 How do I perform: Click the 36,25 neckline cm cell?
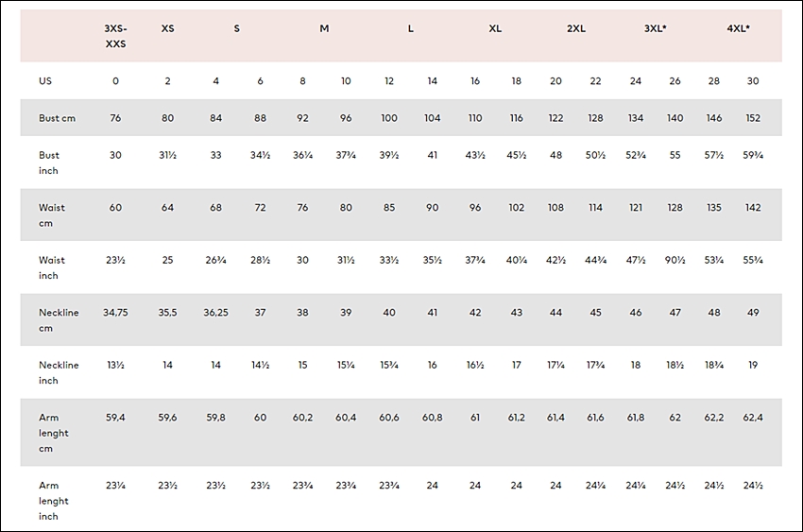[215, 313]
